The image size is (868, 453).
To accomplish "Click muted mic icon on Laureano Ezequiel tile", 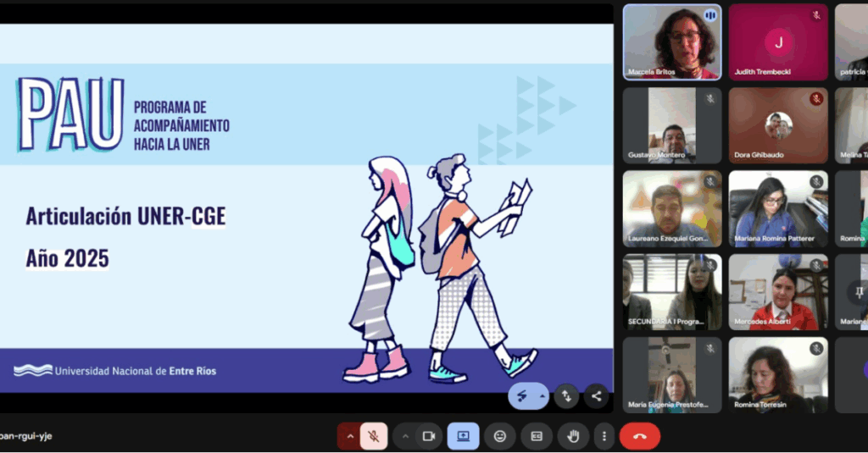I will (x=710, y=182).
